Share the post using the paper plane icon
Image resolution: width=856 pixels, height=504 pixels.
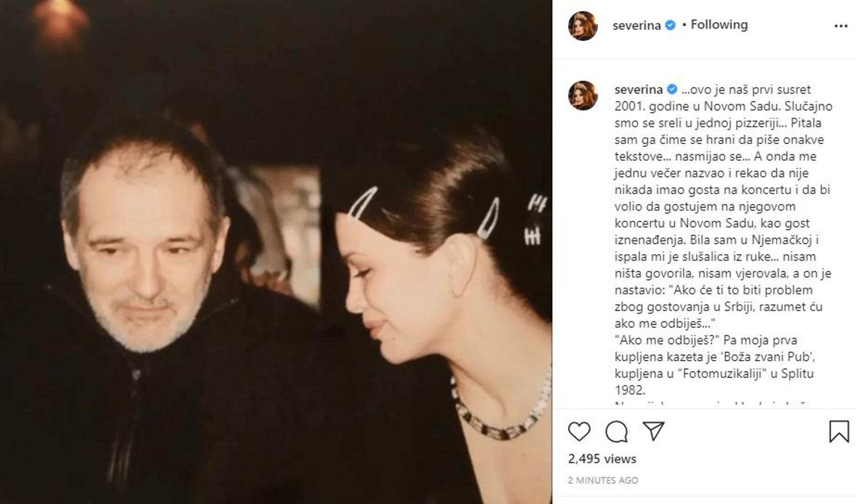(x=653, y=431)
